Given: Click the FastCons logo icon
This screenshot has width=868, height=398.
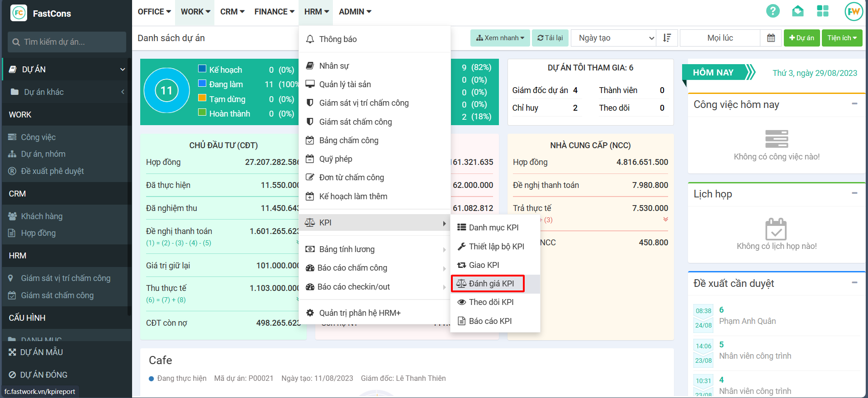Looking at the screenshot, I should click(x=19, y=13).
